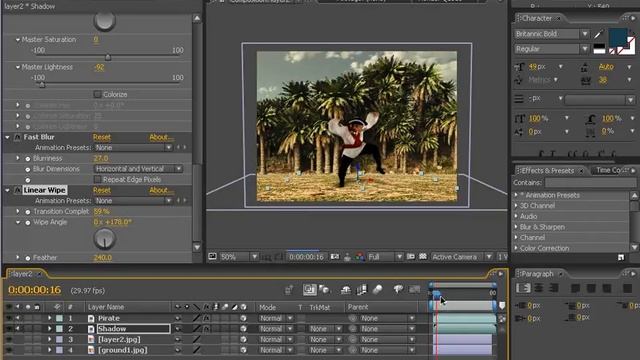Reset the Fast Blur effect
640x360 pixels.
tap(102, 138)
